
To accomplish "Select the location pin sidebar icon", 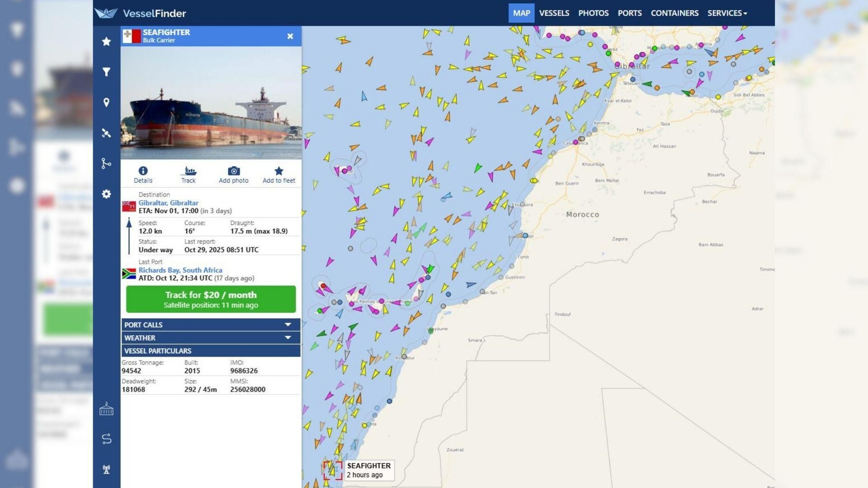I will coord(106,102).
